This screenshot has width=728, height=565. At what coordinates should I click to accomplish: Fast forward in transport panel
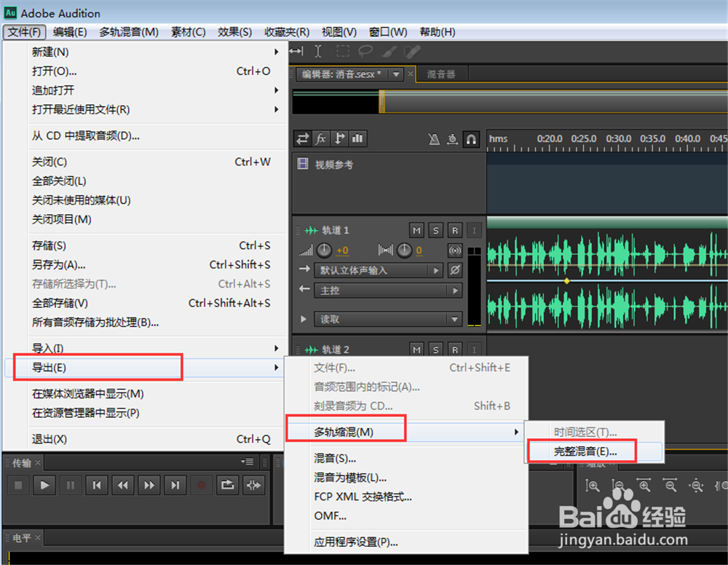click(x=149, y=485)
